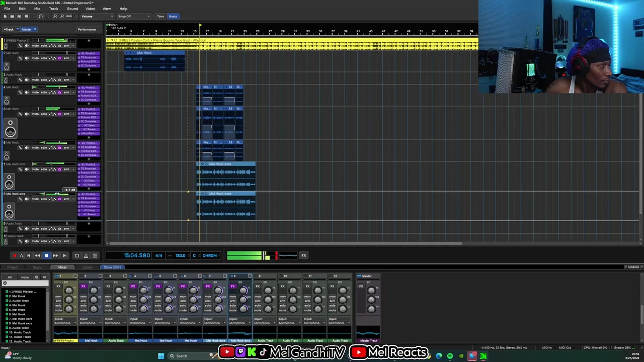644x362 pixels.
Task: Open FX on mixer channel 1
Action: tap(58, 286)
